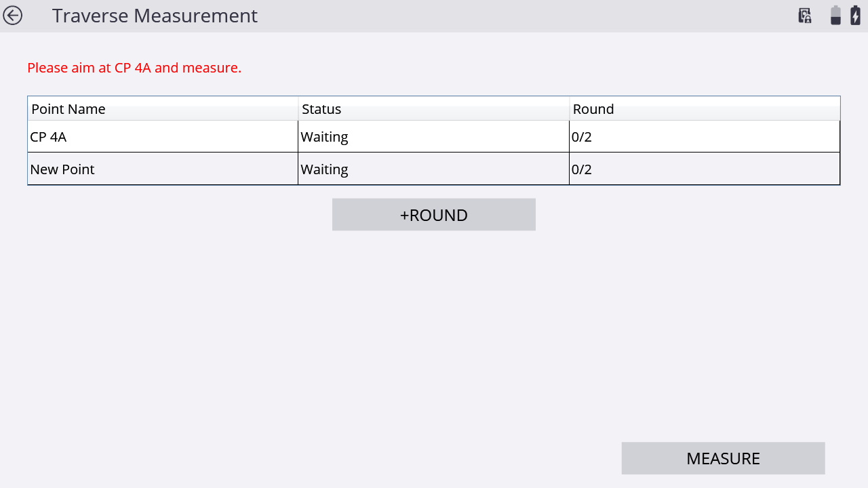Check the half-full battery icon
The image size is (868, 488).
click(x=835, y=16)
